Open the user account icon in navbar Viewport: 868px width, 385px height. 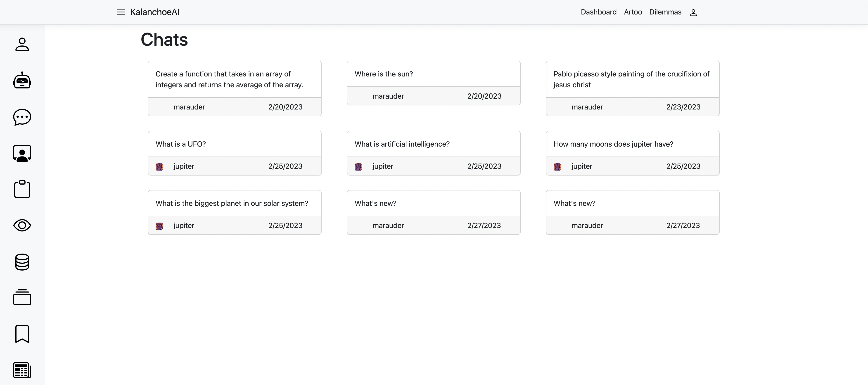[x=693, y=12]
